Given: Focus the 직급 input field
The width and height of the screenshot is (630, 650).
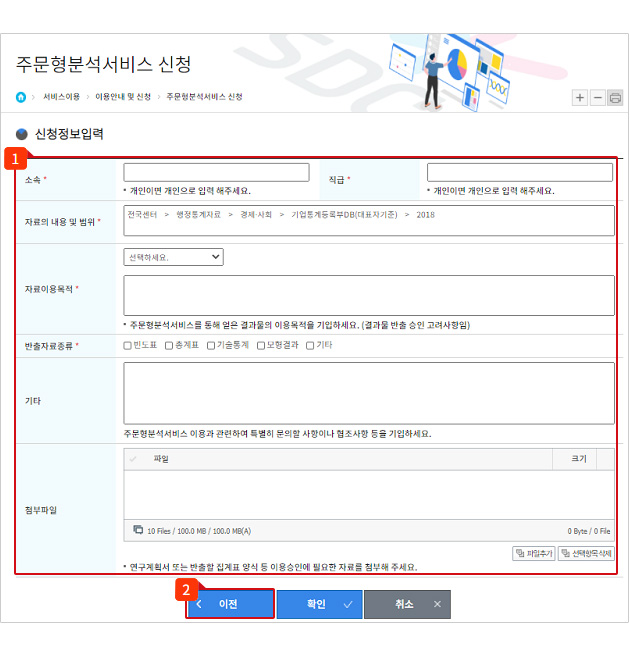Looking at the screenshot, I should pyautogui.click(x=520, y=172).
